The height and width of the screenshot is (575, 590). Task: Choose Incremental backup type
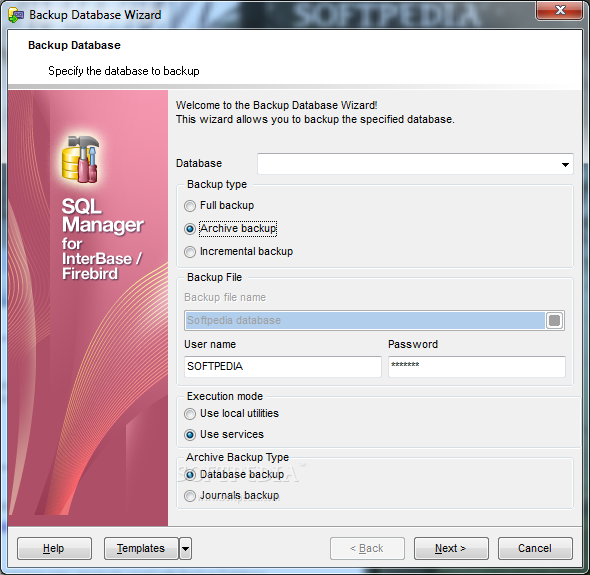(x=190, y=252)
